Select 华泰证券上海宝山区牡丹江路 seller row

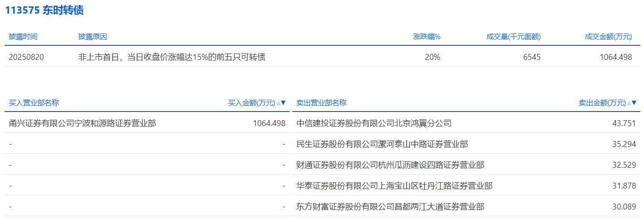click(394, 186)
